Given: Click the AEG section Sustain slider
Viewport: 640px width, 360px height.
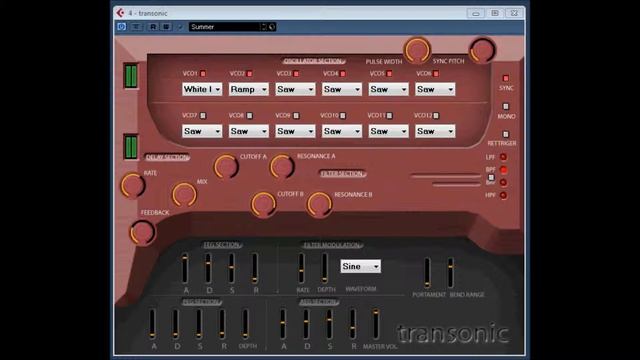Looking at the screenshot, I should [329, 324].
